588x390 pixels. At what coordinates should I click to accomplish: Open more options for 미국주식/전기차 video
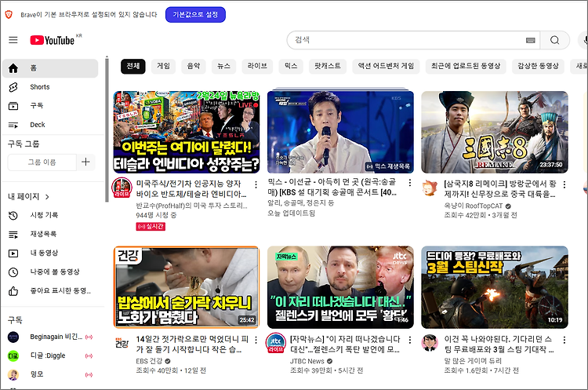click(256, 184)
